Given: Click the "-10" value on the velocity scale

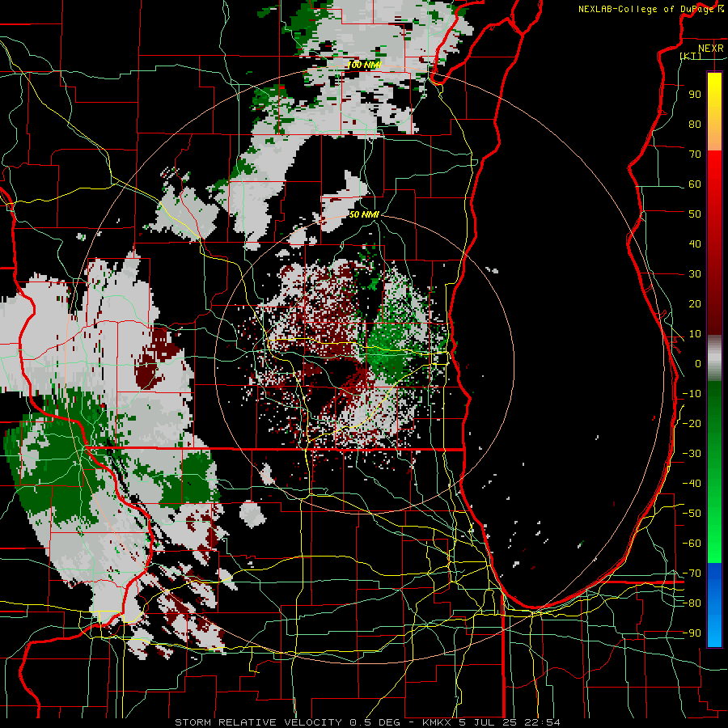Looking at the screenshot, I should point(692,394).
